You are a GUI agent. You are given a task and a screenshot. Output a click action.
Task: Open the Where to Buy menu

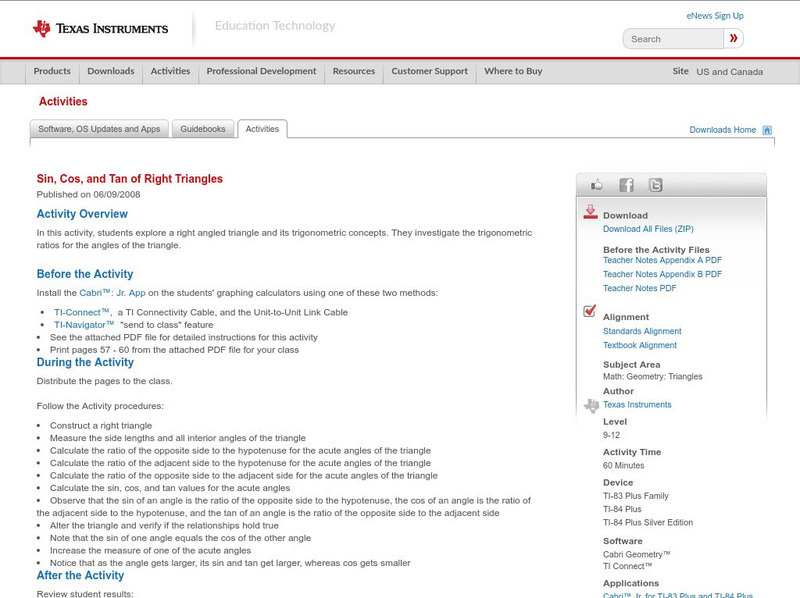coord(513,71)
